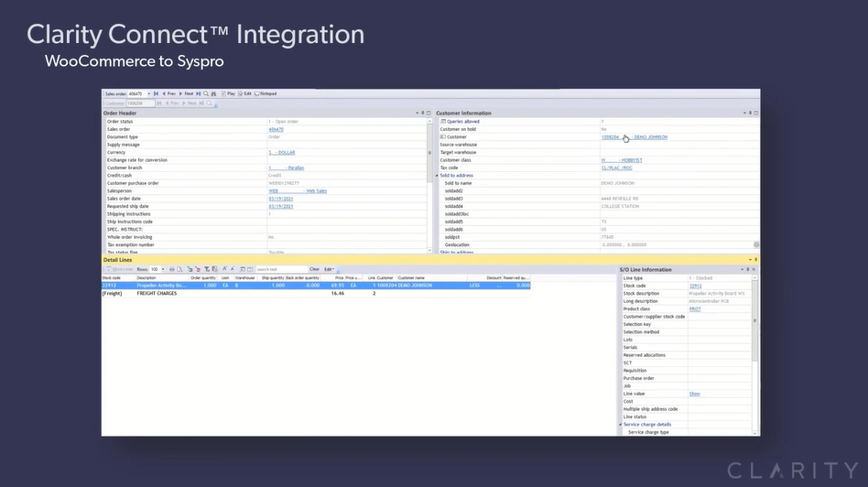Click the 4448 REVEILLE RD address value
The height and width of the screenshot is (487, 868).
pyautogui.click(x=620, y=199)
